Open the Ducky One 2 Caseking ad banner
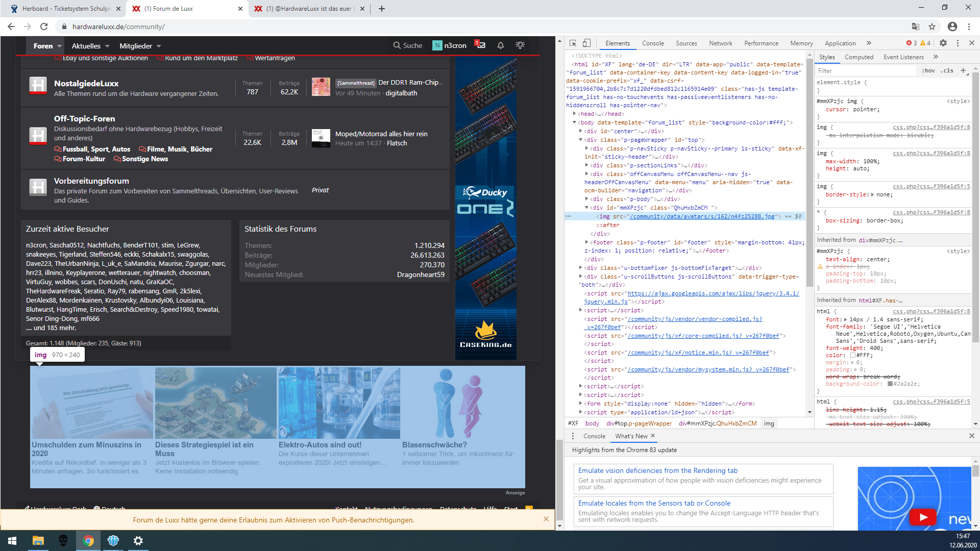This screenshot has width=980, height=551. point(485,208)
